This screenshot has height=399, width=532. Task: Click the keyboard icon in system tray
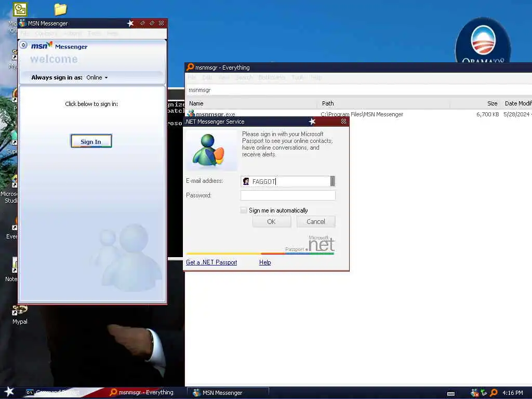click(x=451, y=394)
